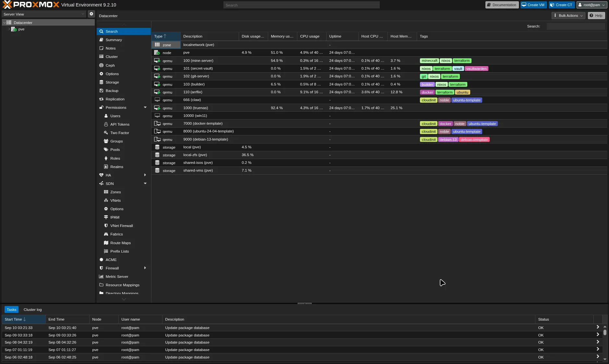Select the shared-isos (pve) storage row
Screen dimensions: 609x364
pos(379,163)
